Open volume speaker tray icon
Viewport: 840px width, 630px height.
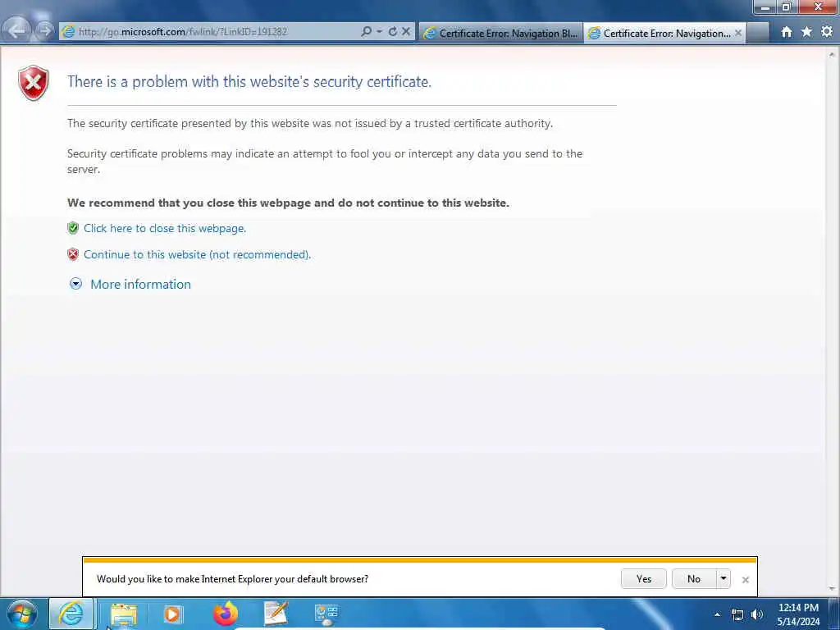(x=757, y=615)
